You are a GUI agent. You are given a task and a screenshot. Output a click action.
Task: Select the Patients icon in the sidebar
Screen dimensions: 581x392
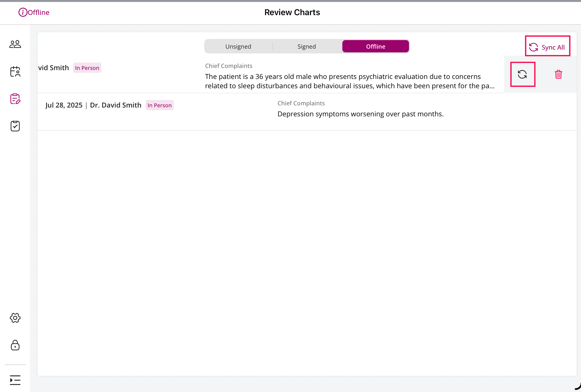tap(15, 44)
